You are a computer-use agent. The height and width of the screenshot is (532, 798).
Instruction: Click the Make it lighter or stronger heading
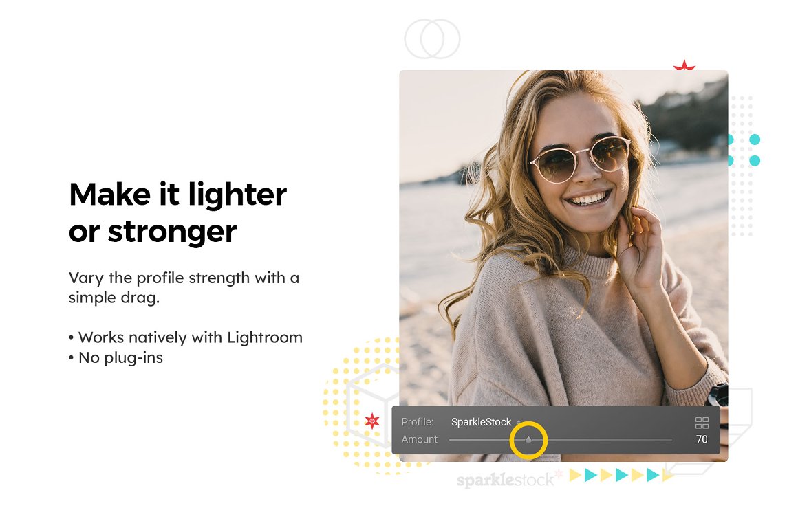point(177,212)
